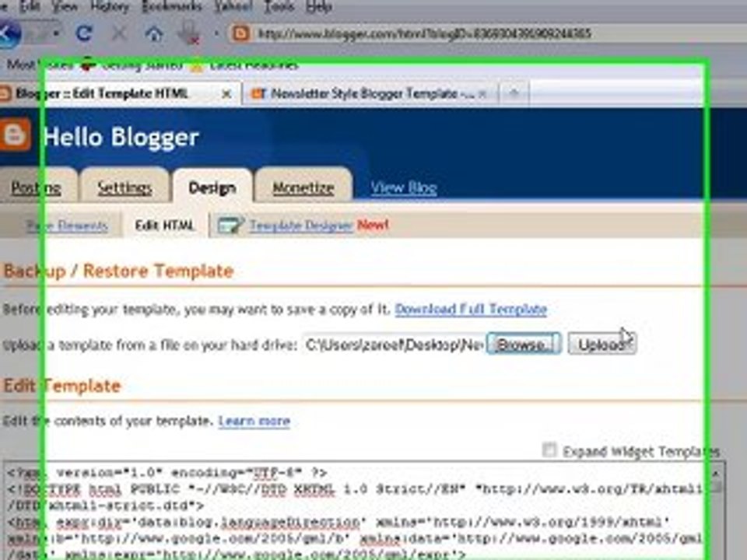The height and width of the screenshot is (560, 747).
Task: Open the Template Designer link
Action: [301, 226]
